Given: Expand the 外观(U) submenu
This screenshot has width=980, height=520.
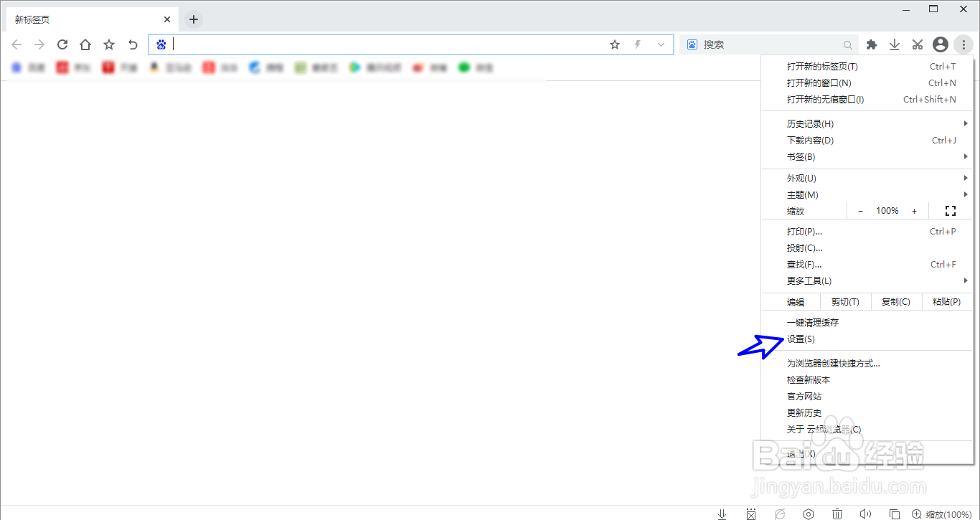Looking at the screenshot, I should pyautogui.click(x=867, y=178).
